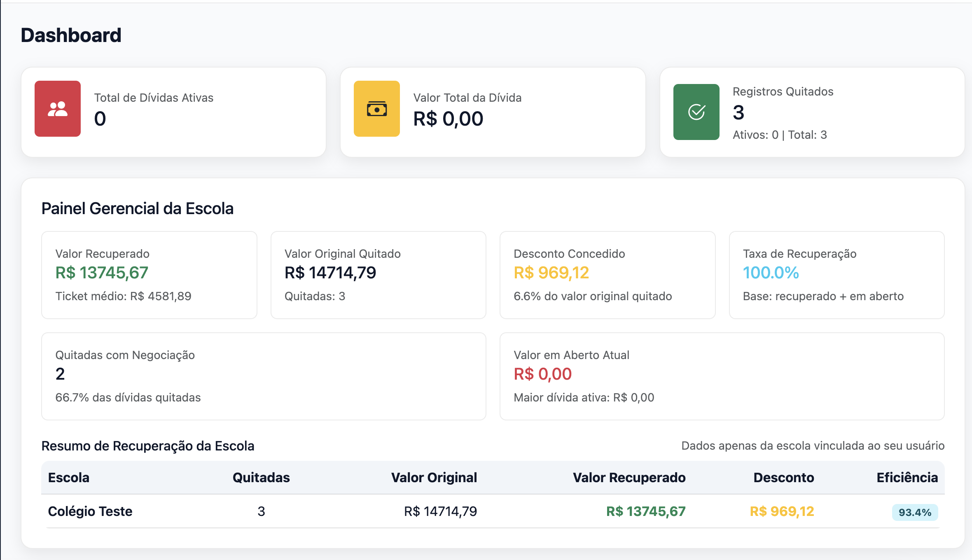Click the Total de Dívidas Ativas label
This screenshot has width=972, height=560.
pyautogui.click(x=154, y=98)
